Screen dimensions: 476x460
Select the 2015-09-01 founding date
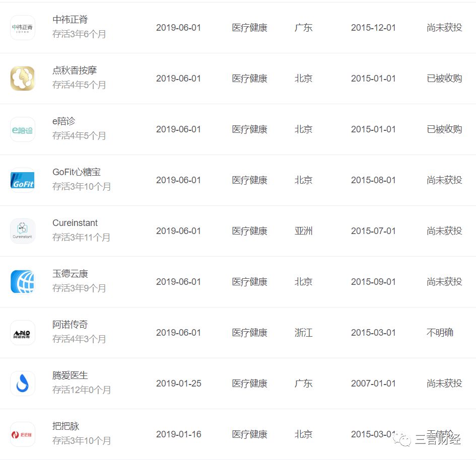[x=373, y=282]
